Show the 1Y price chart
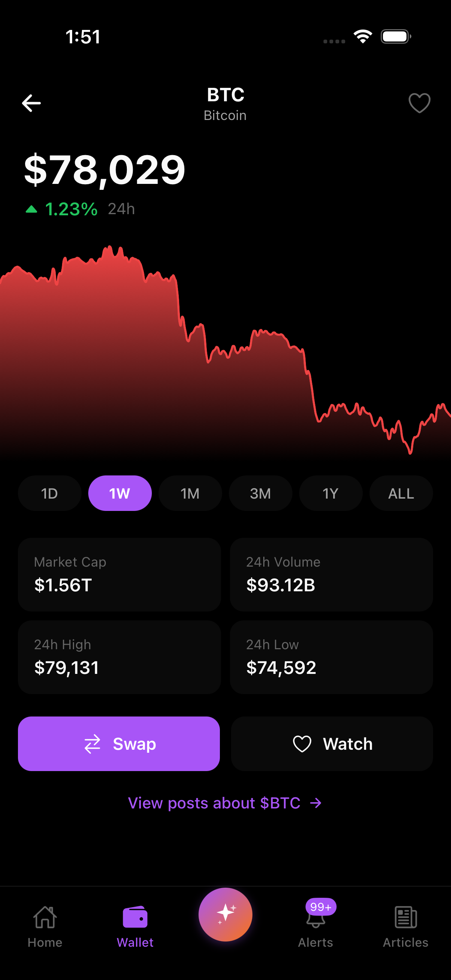The height and width of the screenshot is (980, 451). (330, 493)
